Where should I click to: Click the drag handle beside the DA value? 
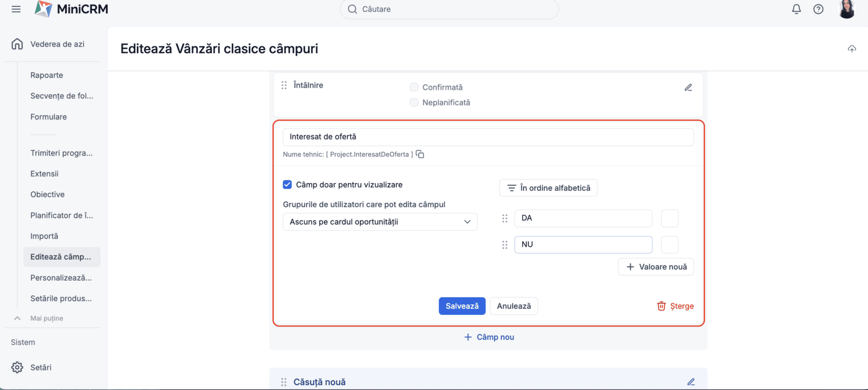coord(505,219)
